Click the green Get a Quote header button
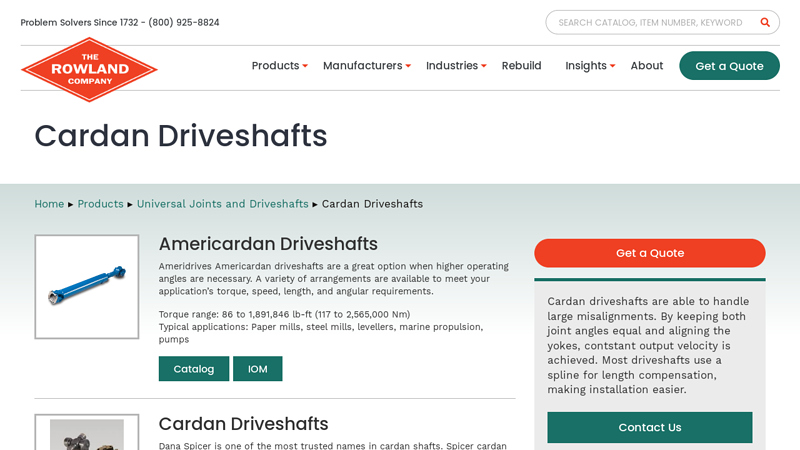Image resolution: width=800 pixels, height=450 pixels. (x=729, y=66)
